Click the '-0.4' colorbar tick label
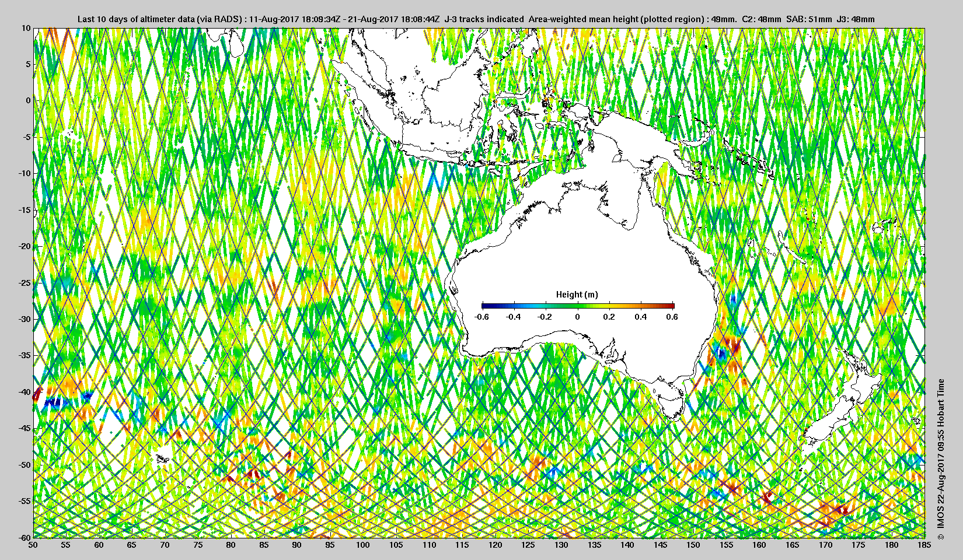The height and width of the screenshot is (560, 963). (x=513, y=317)
